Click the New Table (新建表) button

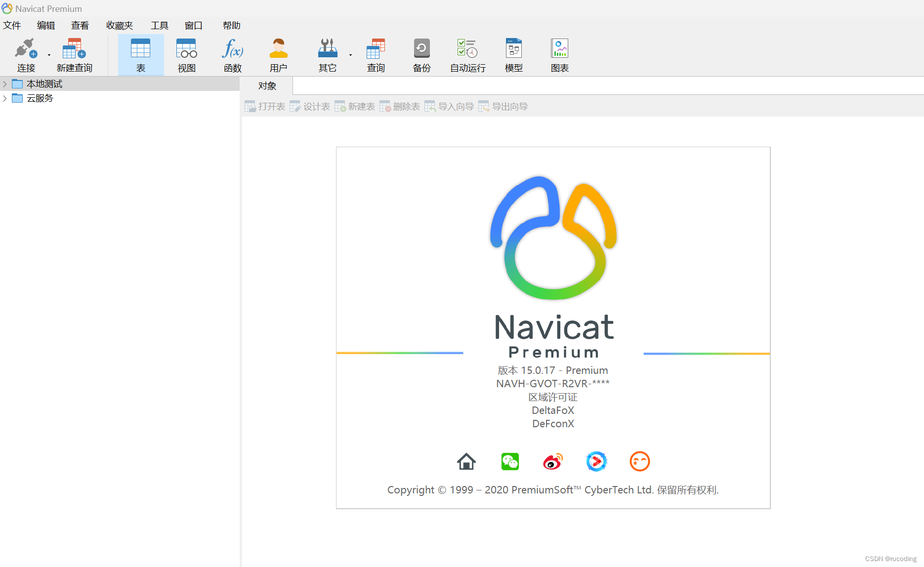click(355, 107)
